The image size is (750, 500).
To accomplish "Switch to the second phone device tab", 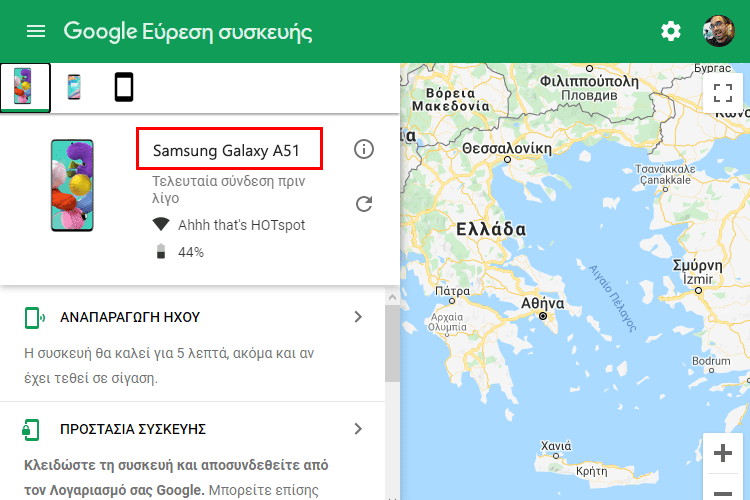I will (74, 87).
